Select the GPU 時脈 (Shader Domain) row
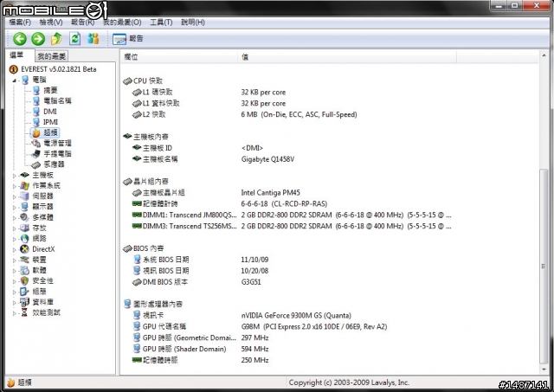This screenshot has height=392, width=554. [201, 349]
